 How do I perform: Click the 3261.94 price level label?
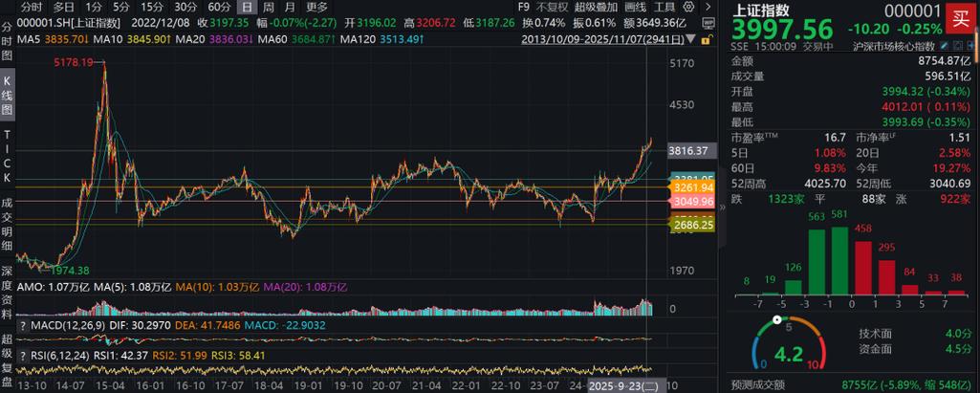click(x=694, y=188)
